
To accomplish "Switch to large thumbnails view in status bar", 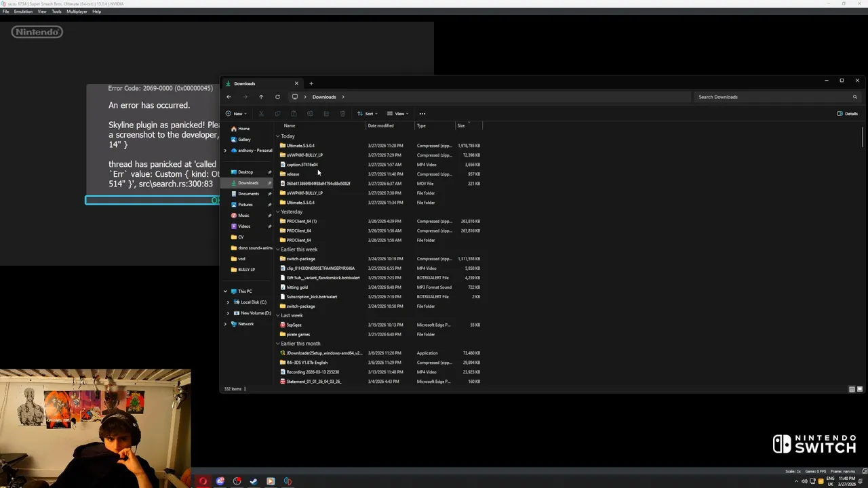I will 860,389.
